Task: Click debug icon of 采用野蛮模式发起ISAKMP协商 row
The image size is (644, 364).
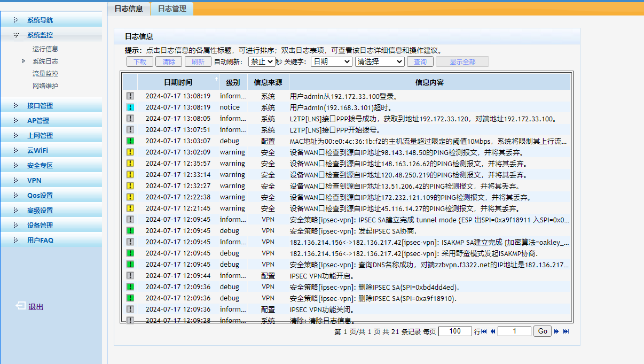Action: coord(130,253)
